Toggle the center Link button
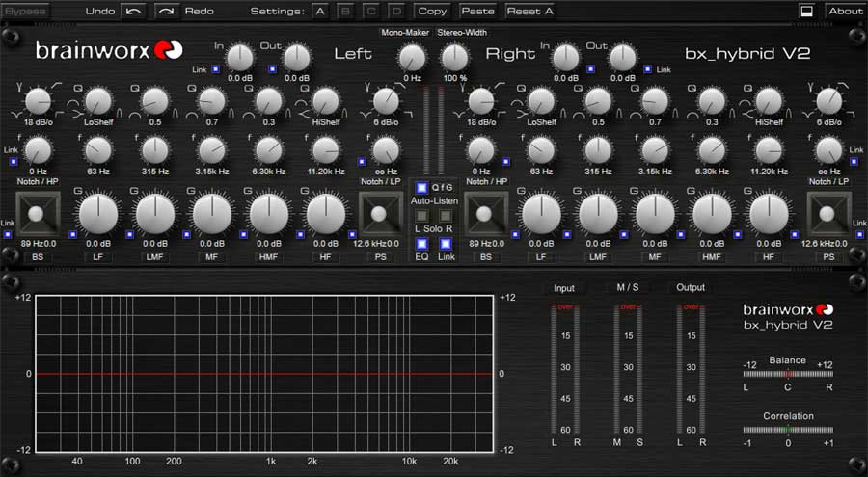 tap(446, 244)
